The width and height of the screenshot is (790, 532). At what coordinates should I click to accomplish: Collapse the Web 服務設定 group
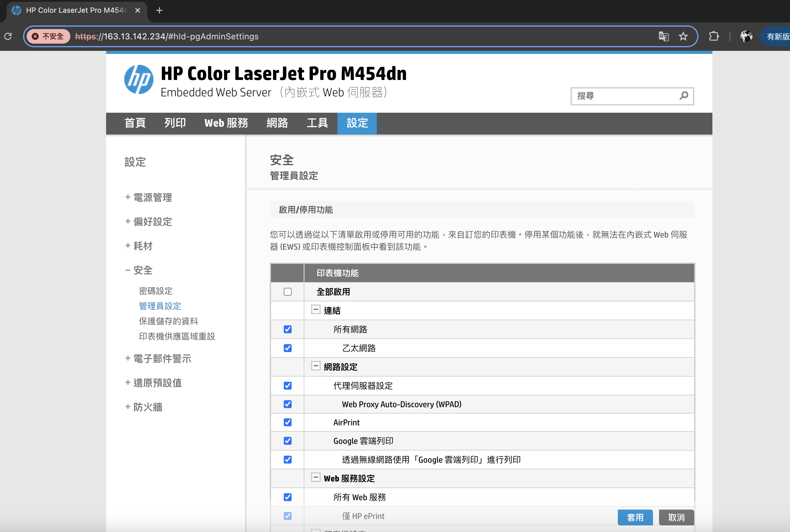315,477
